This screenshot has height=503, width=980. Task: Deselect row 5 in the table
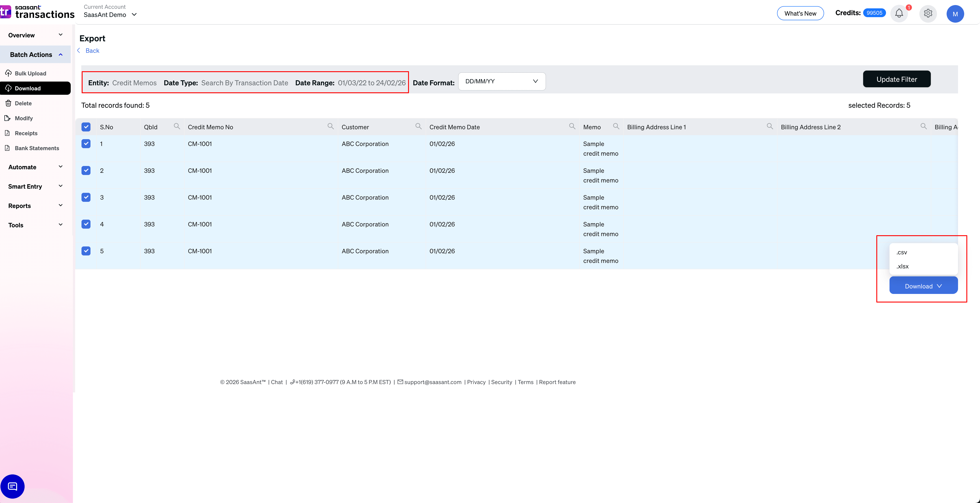[86, 251]
